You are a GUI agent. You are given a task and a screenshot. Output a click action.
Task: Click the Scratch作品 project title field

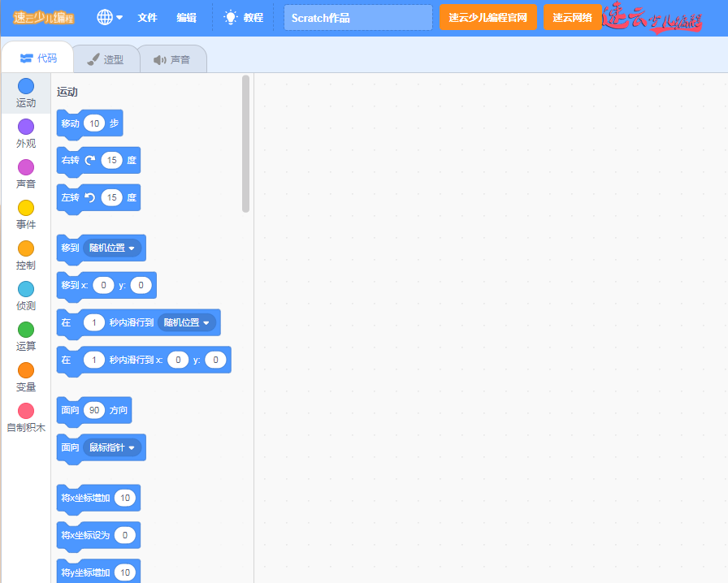click(x=357, y=17)
